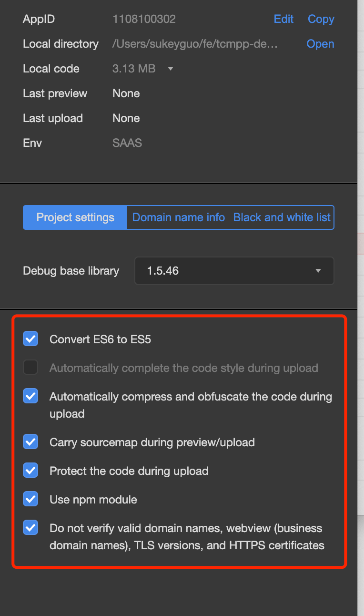The height and width of the screenshot is (616, 364).
Task: Open the local directory folder
Action: coord(320,44)
